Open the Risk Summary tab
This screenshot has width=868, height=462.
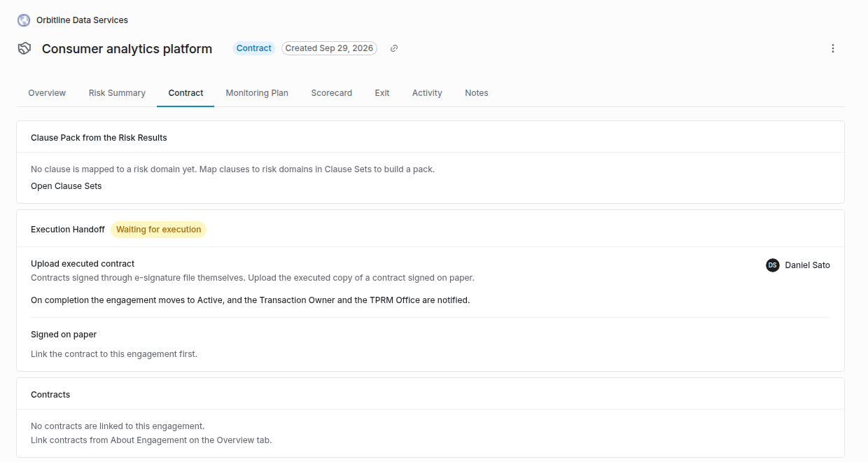117,93
